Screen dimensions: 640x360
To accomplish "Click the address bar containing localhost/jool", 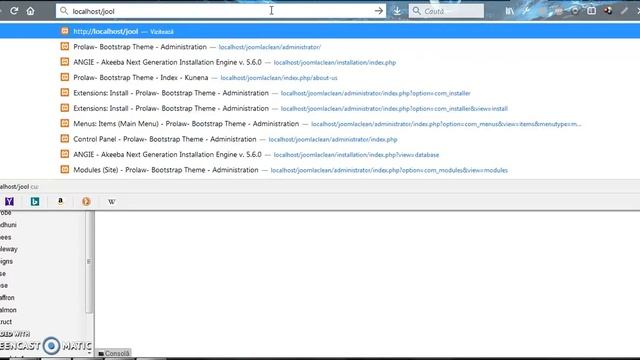I will click(x=220, y=11).
